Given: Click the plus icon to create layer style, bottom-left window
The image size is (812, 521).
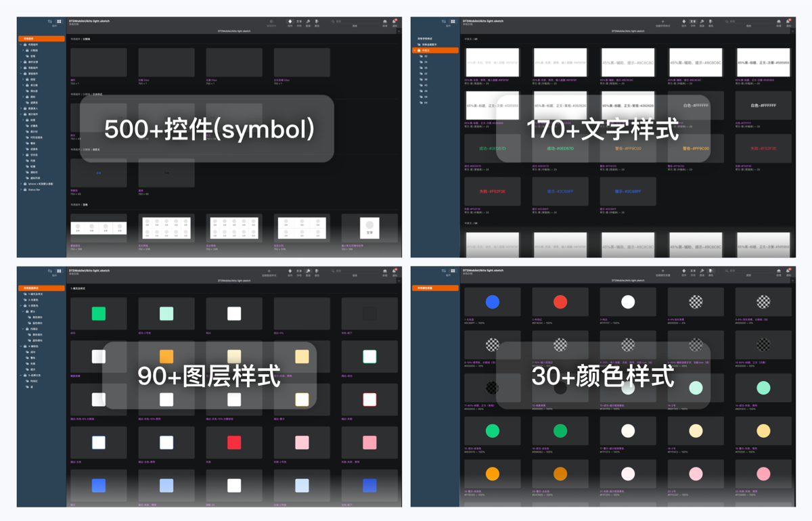Looking at the screenshot, I should coord(269,271).
